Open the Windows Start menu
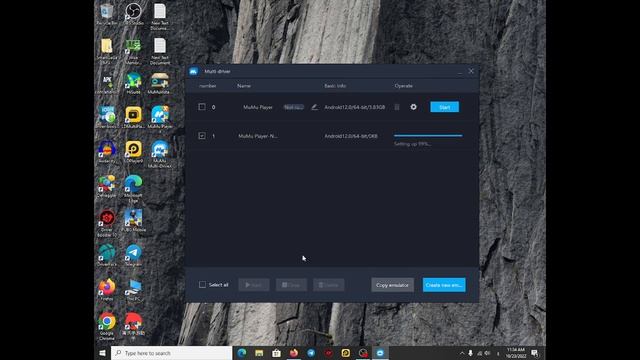Image resolution: width=640 pixels, height=360 pixels. 102,353
